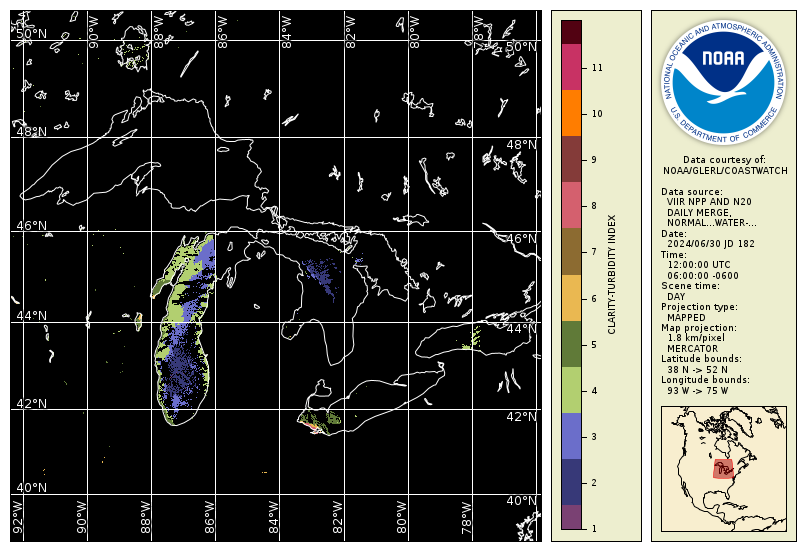Click the '12:00:00 UTC' time value
Viewport: 806px width, 551px height.
tap(699, 265)
